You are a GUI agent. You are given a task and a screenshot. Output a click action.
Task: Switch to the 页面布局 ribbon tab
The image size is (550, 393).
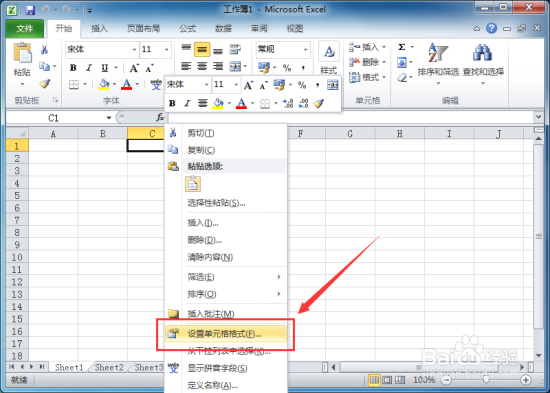pyautogui.click(x=143, y=28)
